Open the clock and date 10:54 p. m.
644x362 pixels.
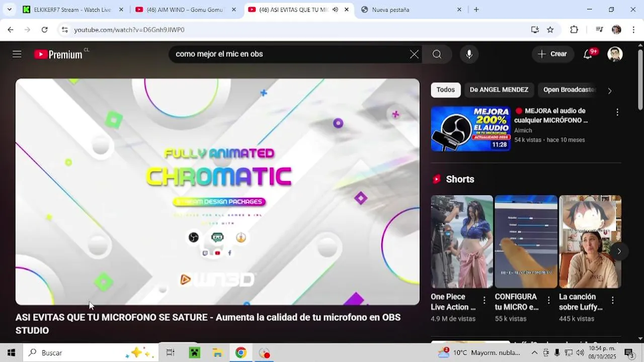click(602, 352)
